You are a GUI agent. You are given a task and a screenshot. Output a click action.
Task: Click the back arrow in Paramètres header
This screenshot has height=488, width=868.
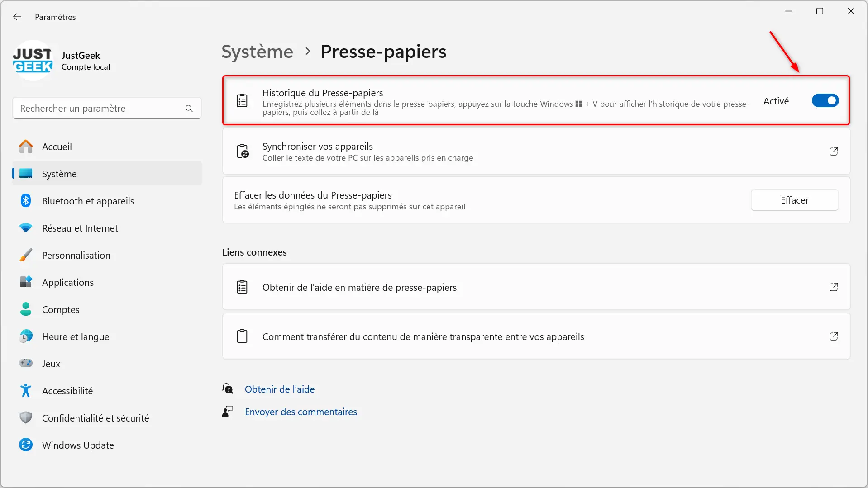tap(17, 17)
